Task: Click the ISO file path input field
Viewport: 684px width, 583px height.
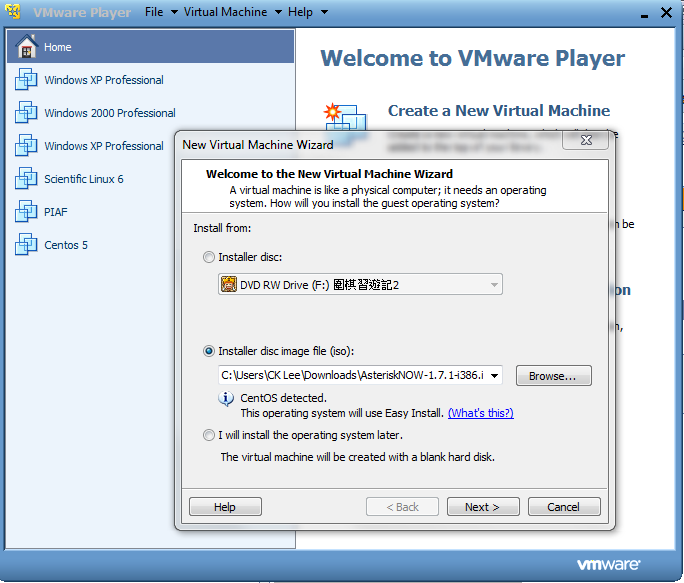Action: click(x=352, y=375)
